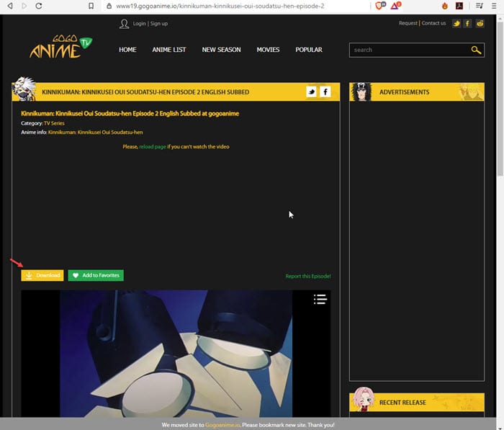This screenshot has height=430, width=504.
Task: Click the Brave rewards triangle icon
Action: point(396,6)
